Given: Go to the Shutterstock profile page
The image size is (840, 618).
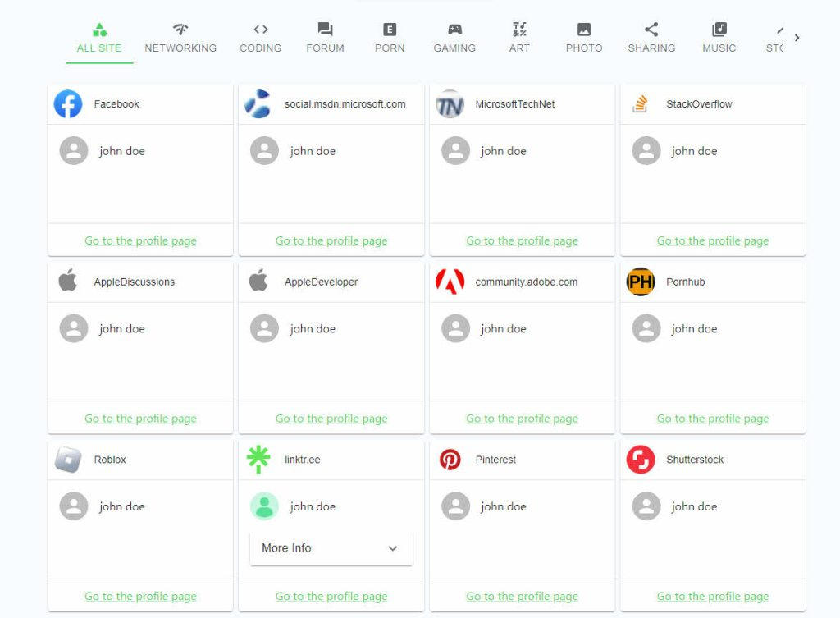Looking at the screenshot, I should coord(713,597).
